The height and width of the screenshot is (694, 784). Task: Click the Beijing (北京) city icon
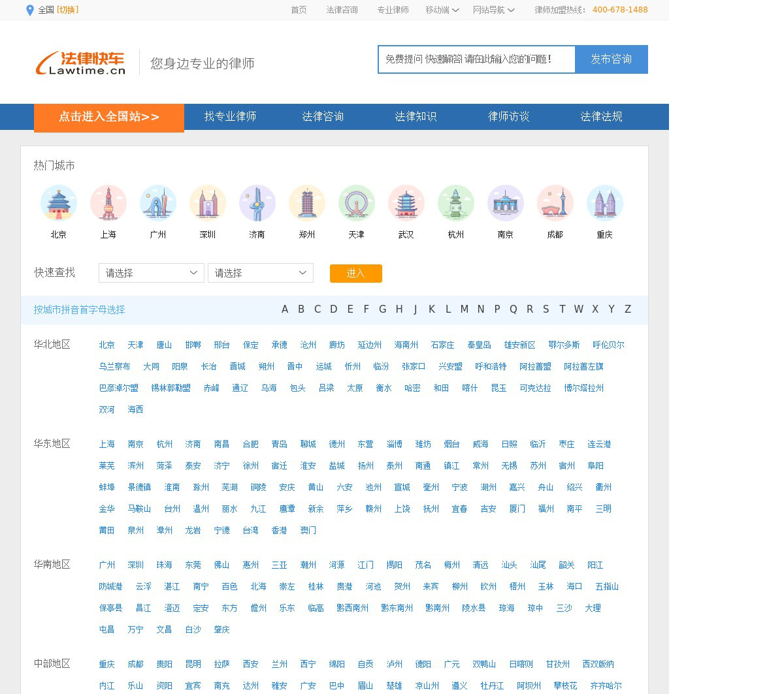tap(59, 203)
